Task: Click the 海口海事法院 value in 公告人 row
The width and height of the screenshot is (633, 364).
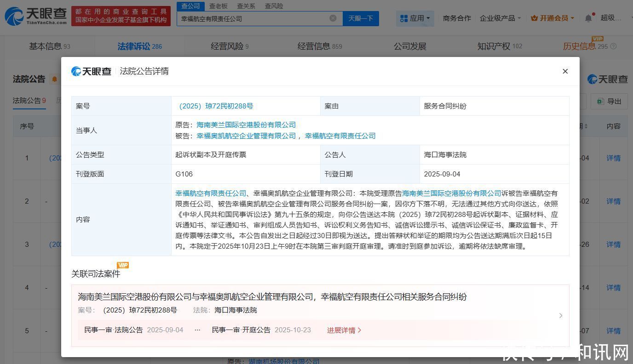Action: point(445,155)
